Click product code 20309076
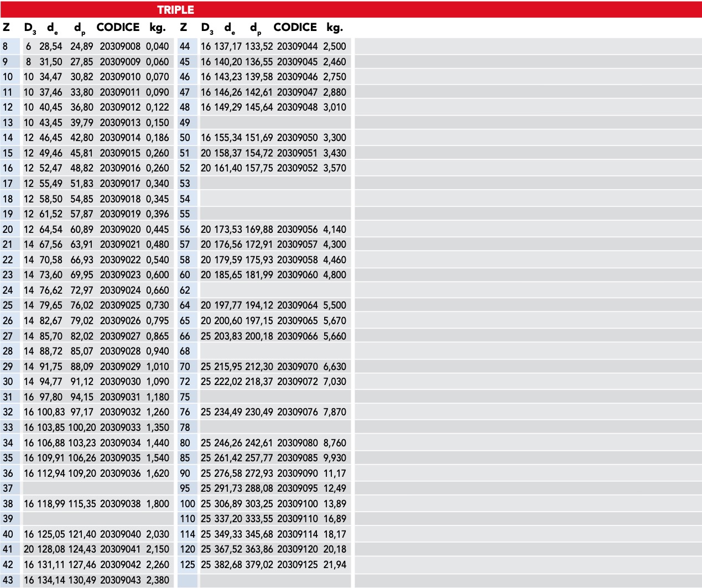Image resolution: width=702 pixels, height=588 pixels. tap(297, 412)
